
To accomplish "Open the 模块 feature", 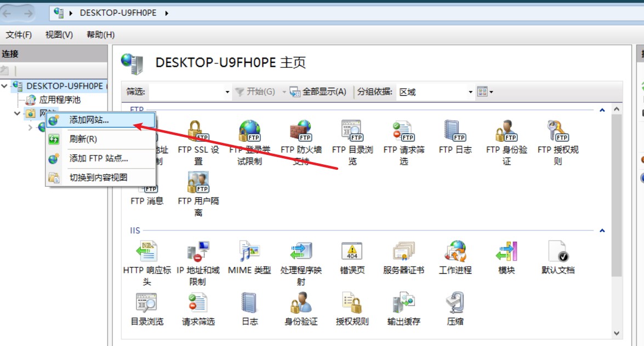I will click(x=506, y=258).
